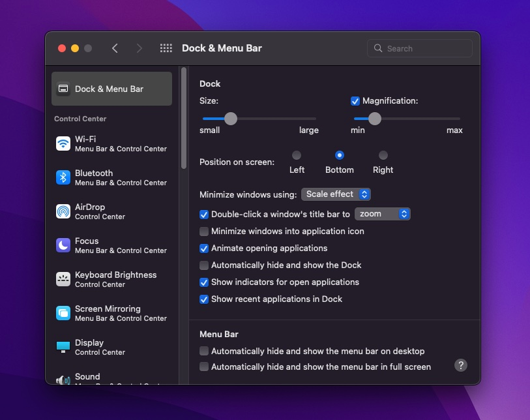Open the Scale effect minimize dropdown
Viewport: 530px width, 420px height.
(336, 194)
